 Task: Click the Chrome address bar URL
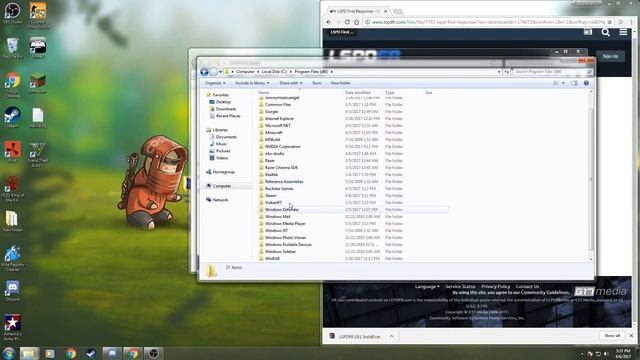[x=488, y=22]
